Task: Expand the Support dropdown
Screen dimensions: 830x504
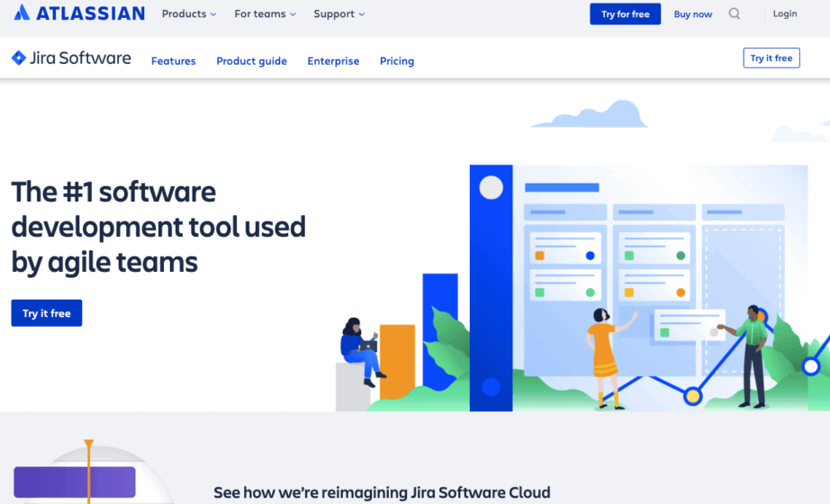Action: [338, 13]
